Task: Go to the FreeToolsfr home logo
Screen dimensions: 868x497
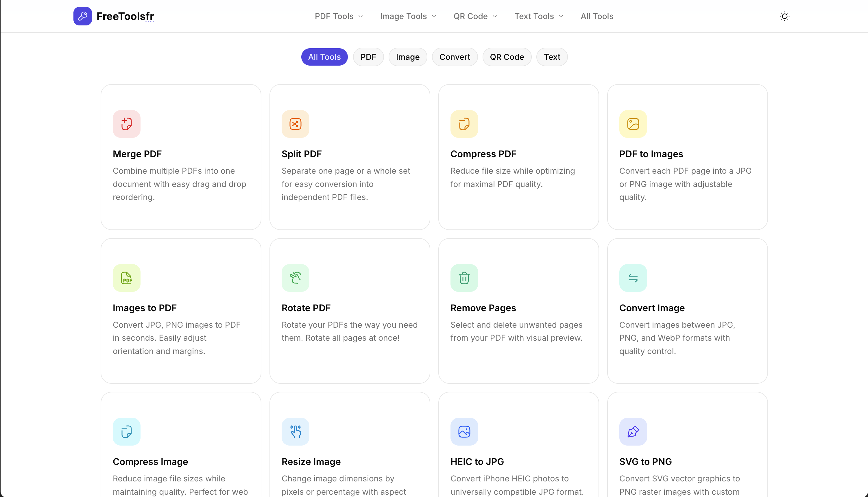Action: click(x=114, y=16)
